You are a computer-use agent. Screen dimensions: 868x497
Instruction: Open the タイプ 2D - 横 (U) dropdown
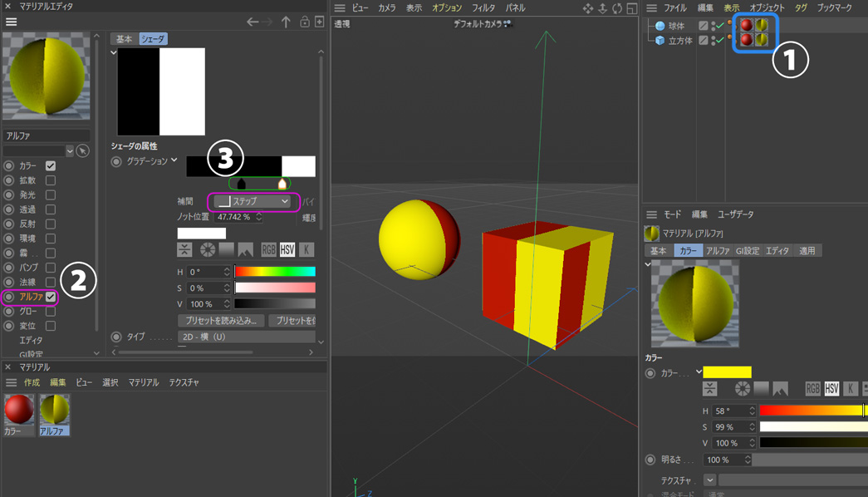click(247, 337)
